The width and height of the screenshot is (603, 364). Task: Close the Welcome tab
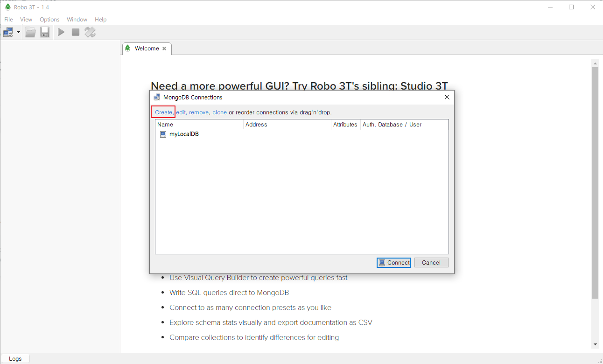click(164, 49)
